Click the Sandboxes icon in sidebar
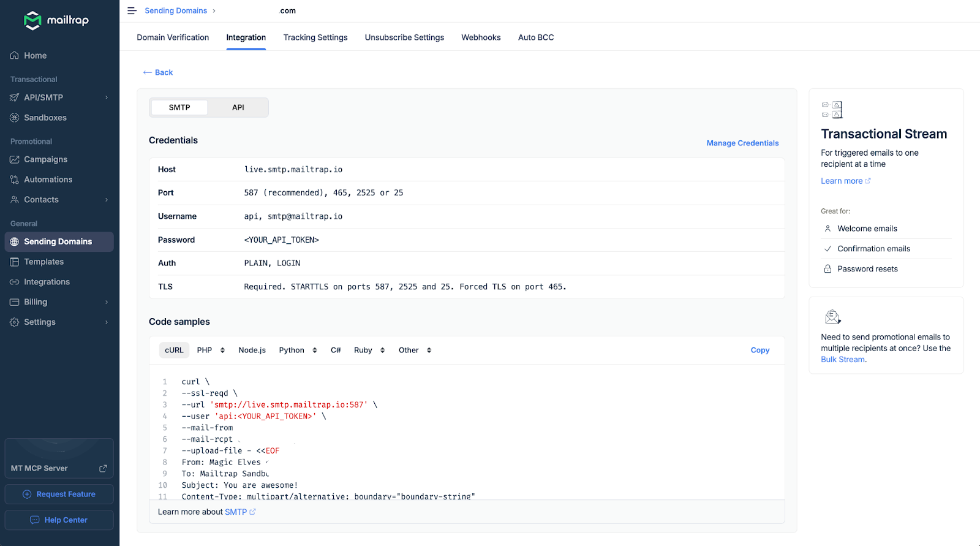The width and height of the screenshot is (980, 546). pyautogui.click(x=15, y=118)
